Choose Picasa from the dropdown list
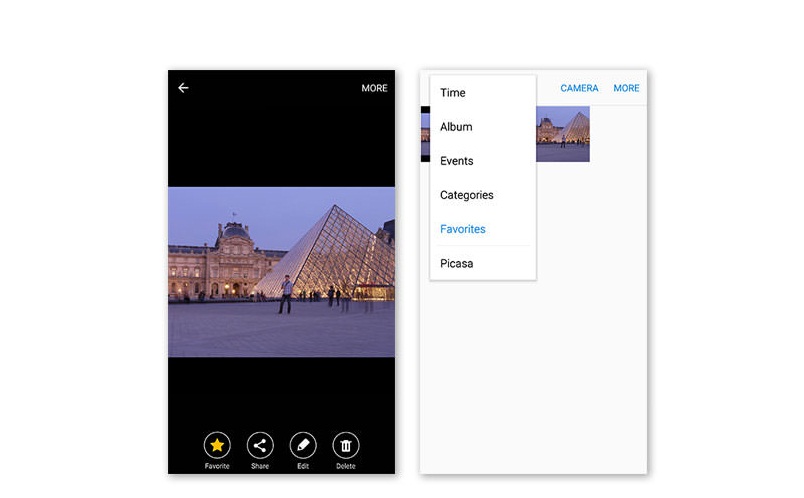 (x=457, y=264)
